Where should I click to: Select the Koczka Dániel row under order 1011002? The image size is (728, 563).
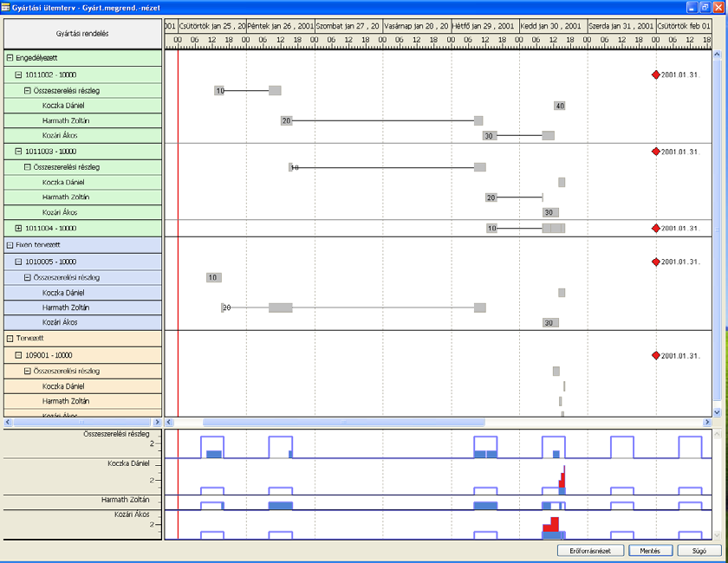pos(82,106)
